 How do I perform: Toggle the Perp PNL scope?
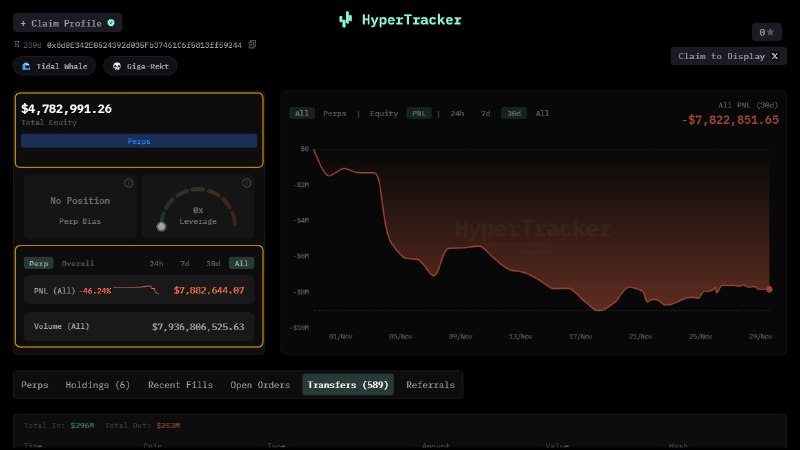coord(38,263)
